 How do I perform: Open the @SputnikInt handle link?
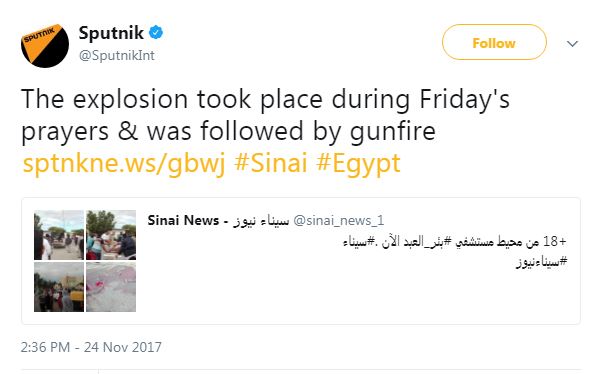coord(117,55)
